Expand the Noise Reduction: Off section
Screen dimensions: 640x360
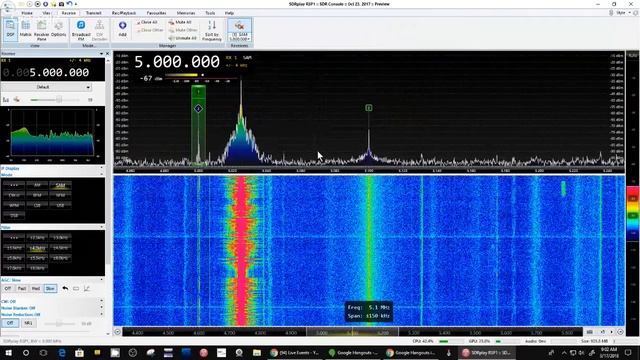[102, 314]
